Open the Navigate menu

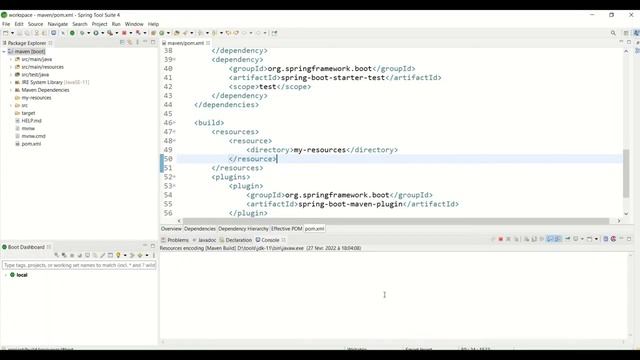click(58, 24)
